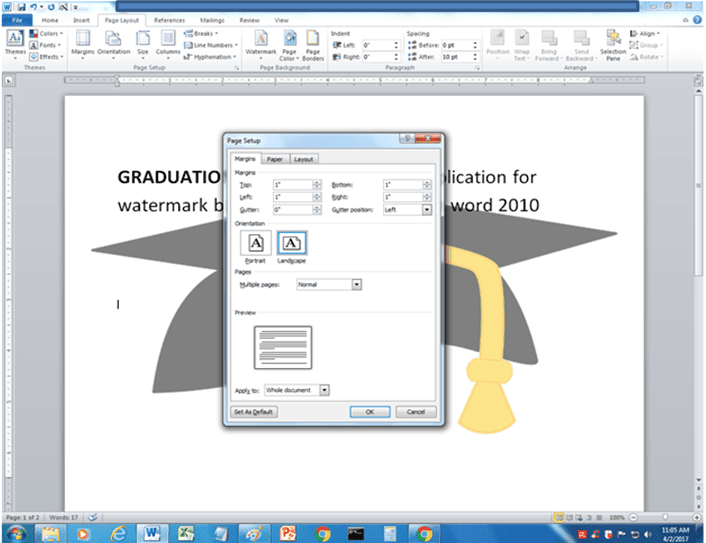This screenshot has height=543, width=706.
Task: Adjust the Right margin spinner
Action: [427, 197]
